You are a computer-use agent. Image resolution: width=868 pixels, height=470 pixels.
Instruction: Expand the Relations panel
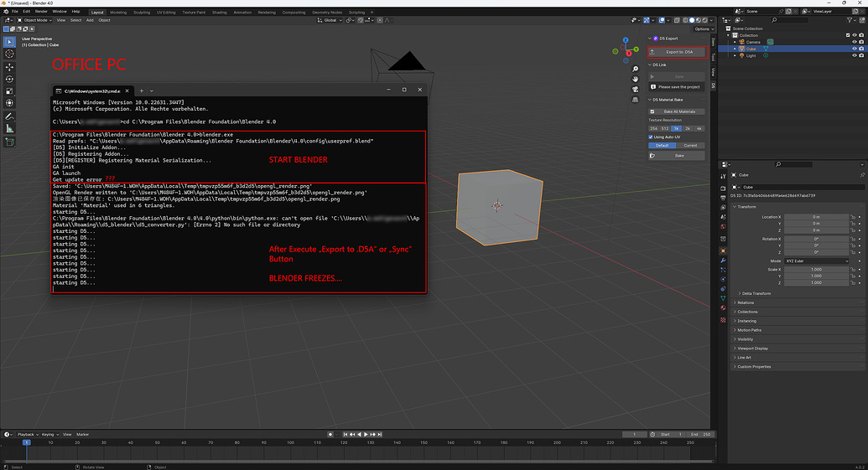(x=745, y=303)
